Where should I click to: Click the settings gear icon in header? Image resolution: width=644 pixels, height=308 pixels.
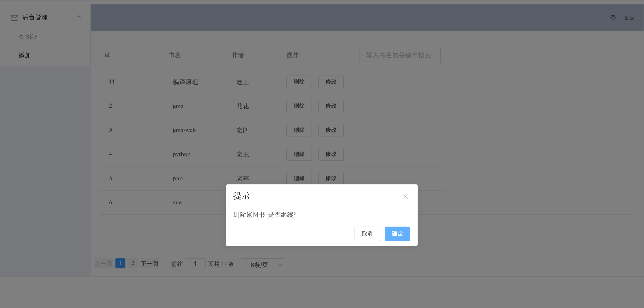tap(613, 18)
